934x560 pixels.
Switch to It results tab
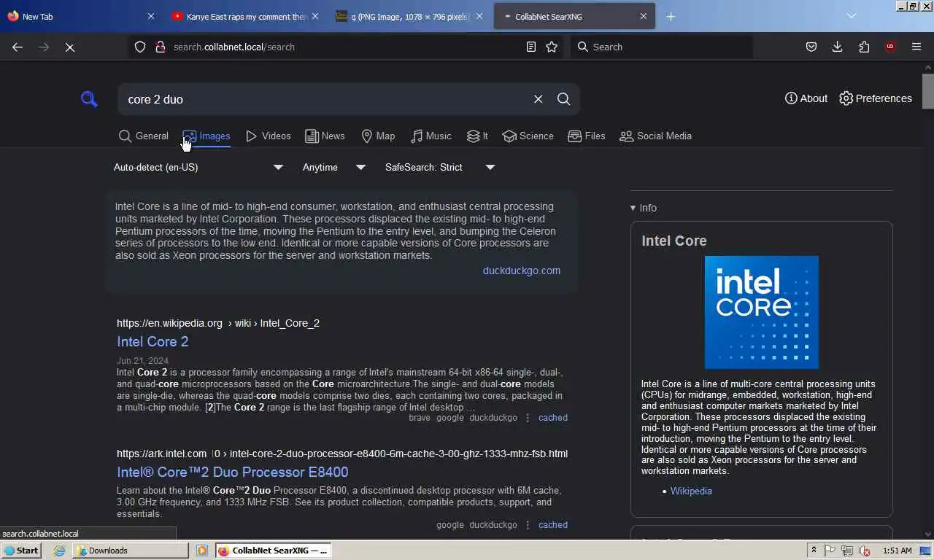tap(477, 136)
